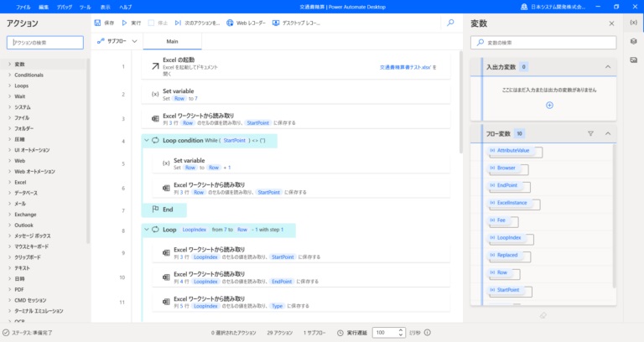Filter flow variables with the funnel icon
Image resolution: width=644 pixels, height=342 pixels.
coord(590,133)
